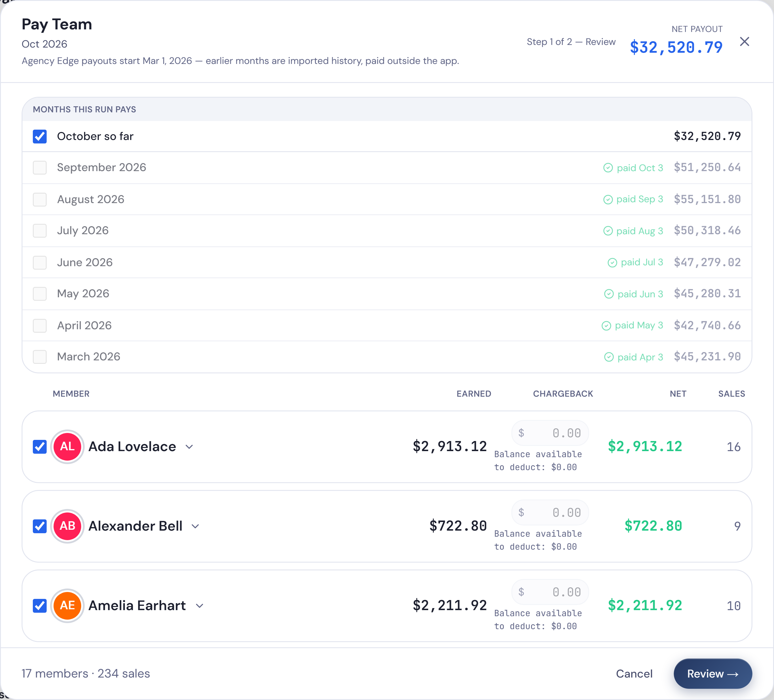Click the paid Sep 3 checkmark icon
The width and height of the screenshot is (774, 700).
pyautogui.click(x=608, y=199)
